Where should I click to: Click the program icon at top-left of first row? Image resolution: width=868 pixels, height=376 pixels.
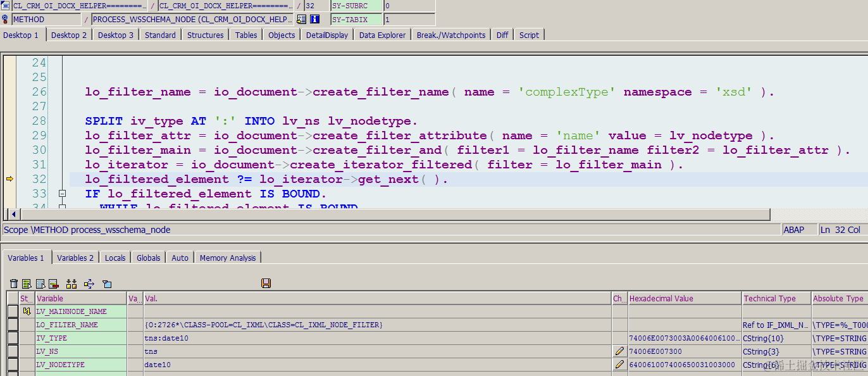point(6,6)
